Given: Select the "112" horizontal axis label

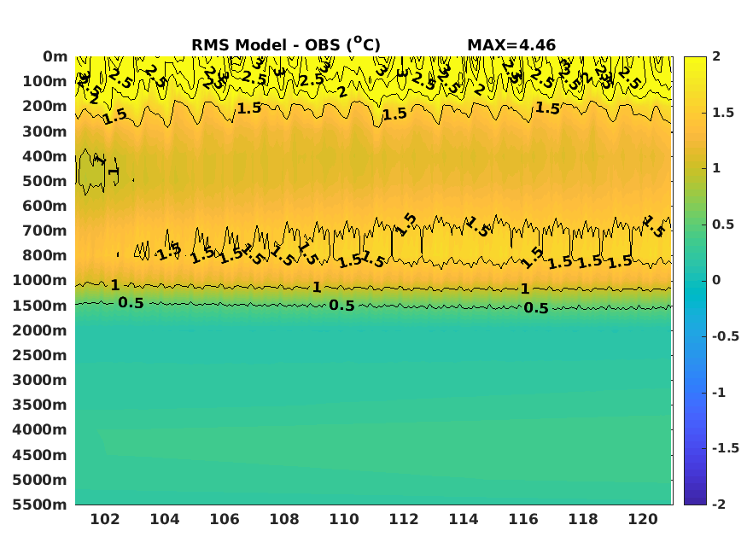Looking at the screenshot, I should click(x=404, y=519).
